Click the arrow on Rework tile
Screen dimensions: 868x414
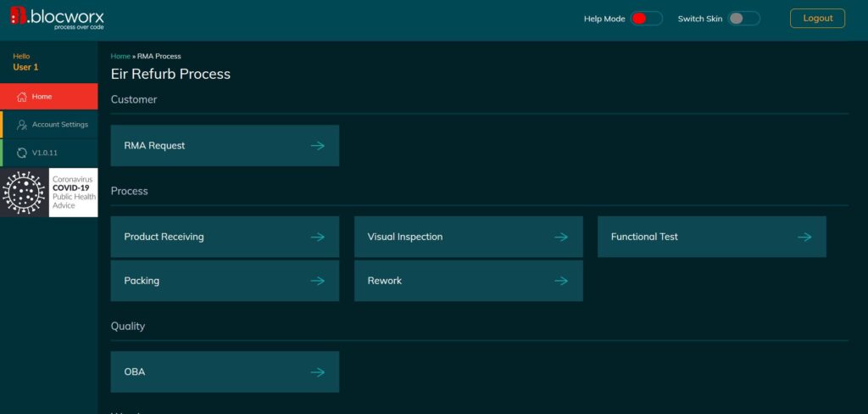561,281
